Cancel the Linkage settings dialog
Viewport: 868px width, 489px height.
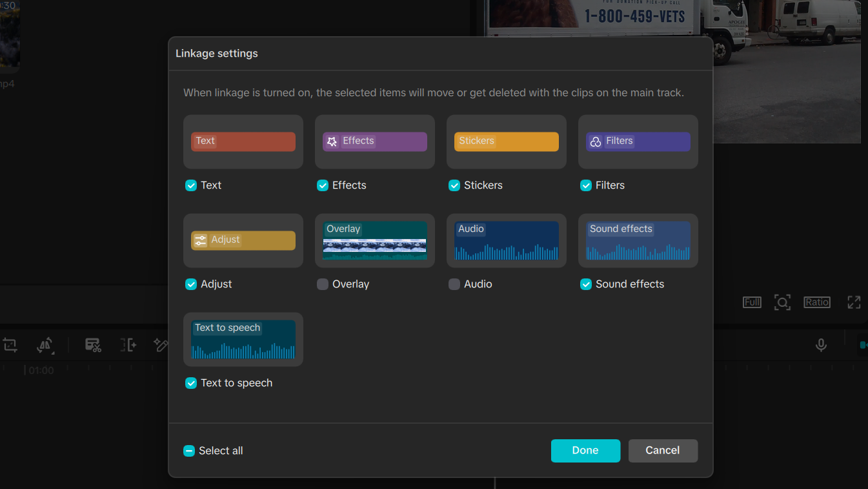tap(663, 451)
